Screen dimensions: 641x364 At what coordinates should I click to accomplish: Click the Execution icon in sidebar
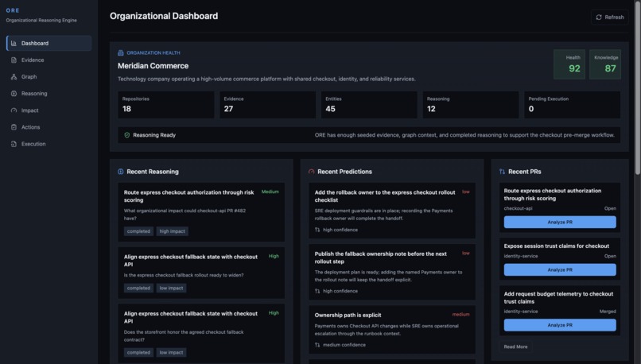[14, 144]
